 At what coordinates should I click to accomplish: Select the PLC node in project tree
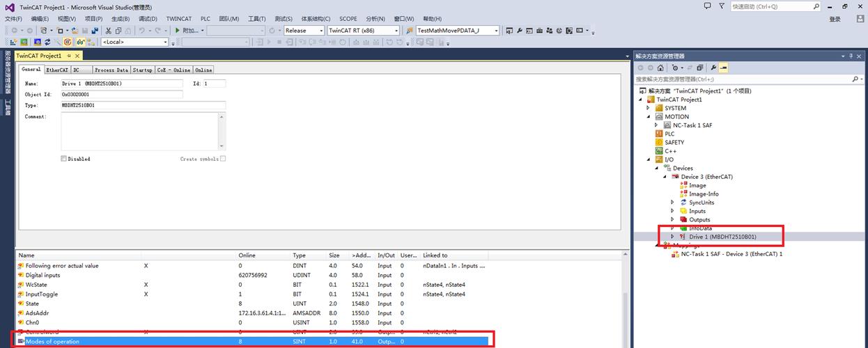(x=669, y=134)
